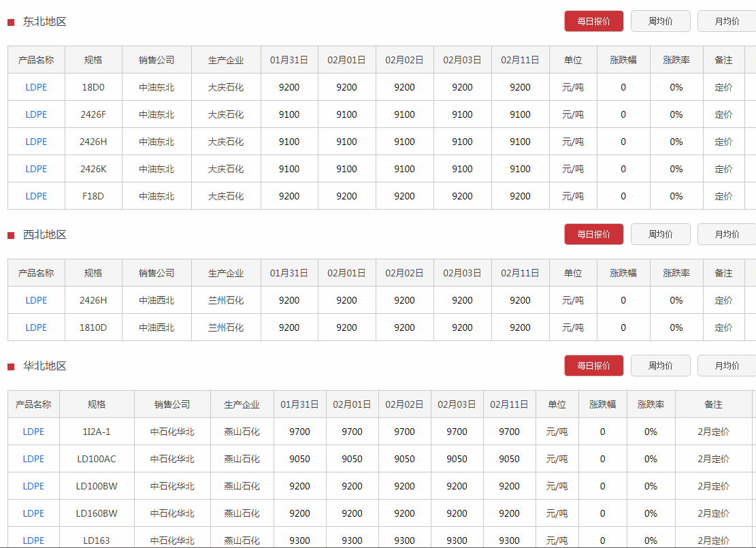Open 东北地区 LDPE link for 2426H
756x548 pixels.
(36, 142)
